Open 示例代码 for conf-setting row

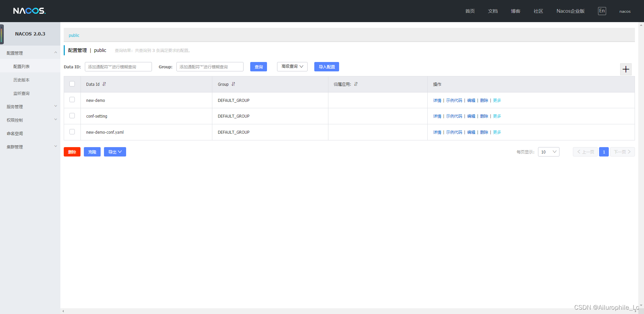click(454, 116)
